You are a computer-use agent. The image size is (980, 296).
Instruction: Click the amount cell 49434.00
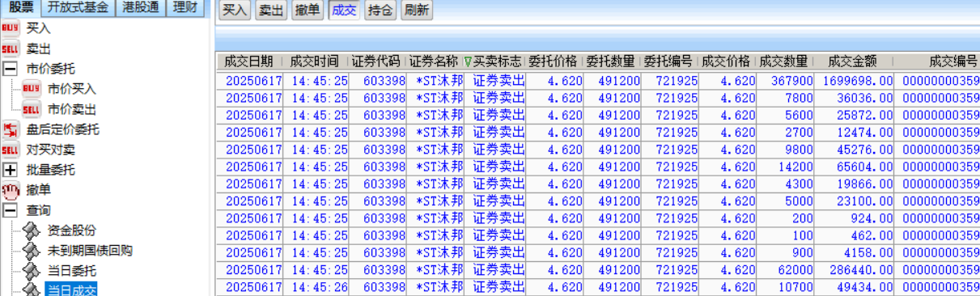point(854,287)
